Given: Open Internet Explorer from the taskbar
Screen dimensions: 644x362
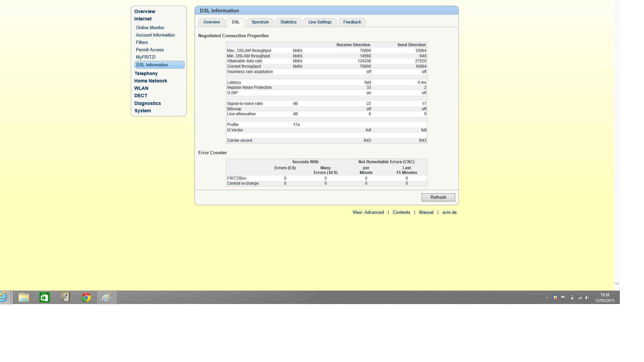Looking at the screenshot, I should 3,297.
